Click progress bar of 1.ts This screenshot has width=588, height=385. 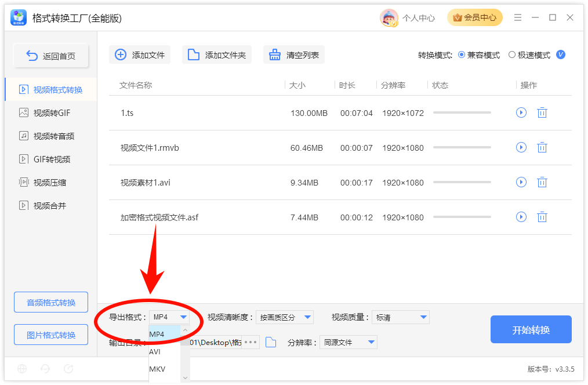[x=462, y=112]
